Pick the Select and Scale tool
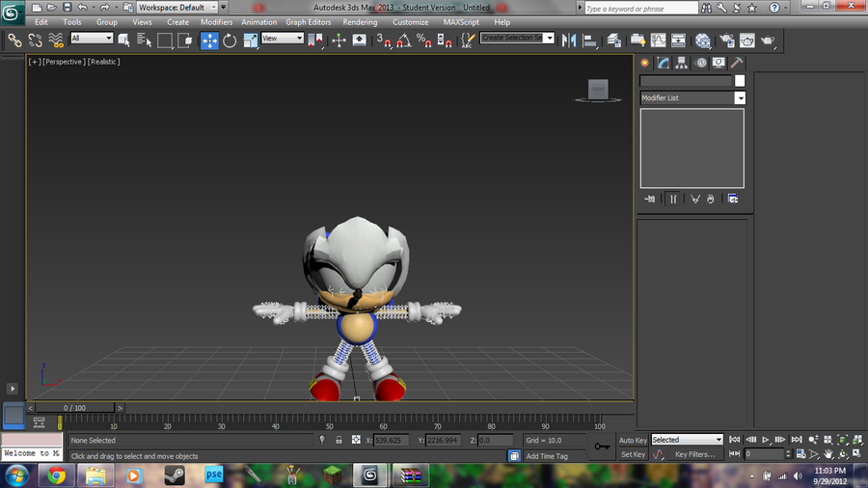The width and height of the screenshot is (868, 488). (x=250, y=41)
